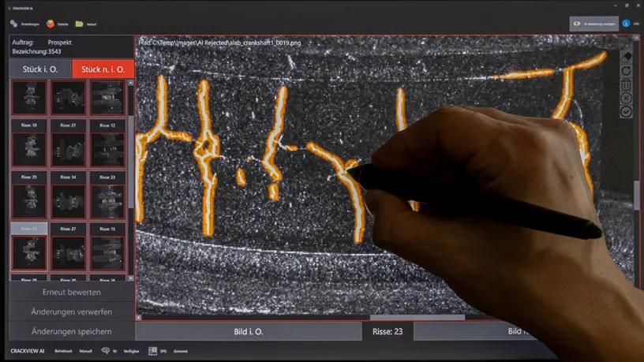Click the redo/rotate arrow tool icon

[x=626, y=71]
